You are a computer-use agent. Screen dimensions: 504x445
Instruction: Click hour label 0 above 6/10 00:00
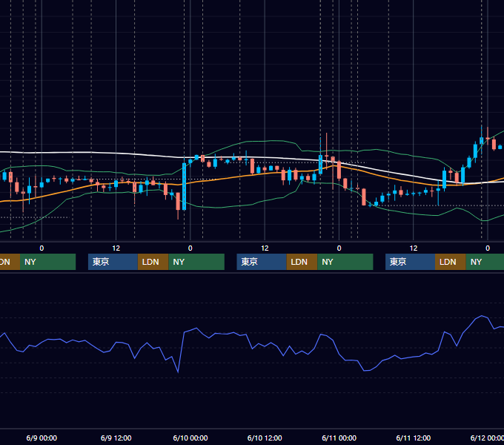(x=190, y=248)
